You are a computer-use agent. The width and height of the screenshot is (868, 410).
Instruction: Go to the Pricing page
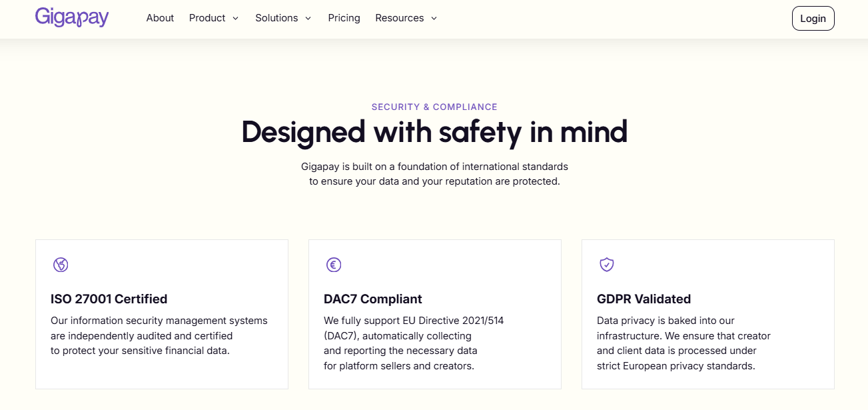point(344,18)
